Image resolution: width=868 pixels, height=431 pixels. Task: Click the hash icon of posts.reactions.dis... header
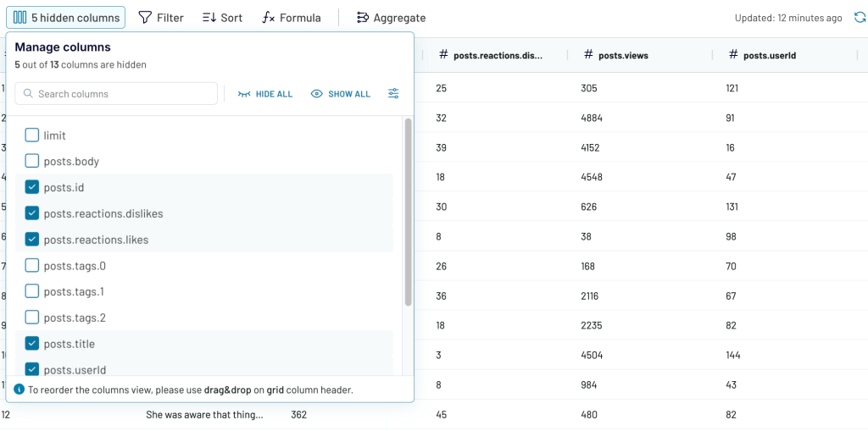[x=443, y=55]
